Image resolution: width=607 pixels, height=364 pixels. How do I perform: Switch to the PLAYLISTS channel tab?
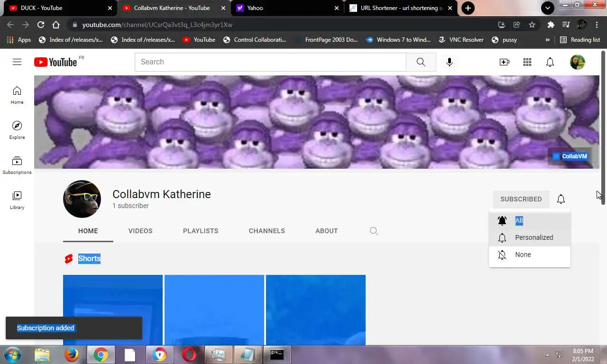pyautogui.click(x=201, y=231)
